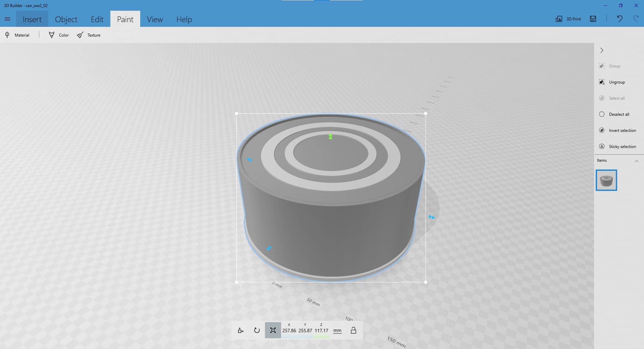This screenshot has height=349, width=644.
Task: Collapse the right side panel chevron
Action: 602,50
